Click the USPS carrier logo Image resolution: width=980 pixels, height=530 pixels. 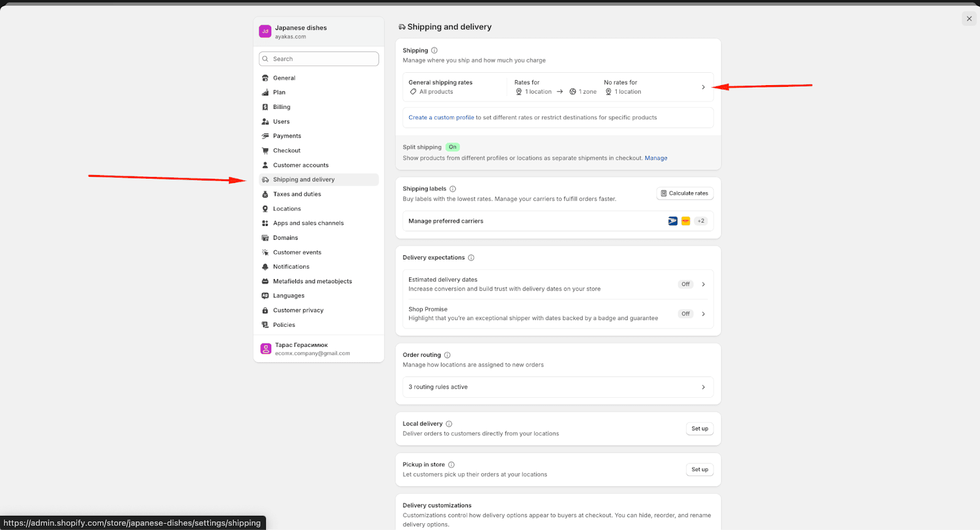[673, 221]
